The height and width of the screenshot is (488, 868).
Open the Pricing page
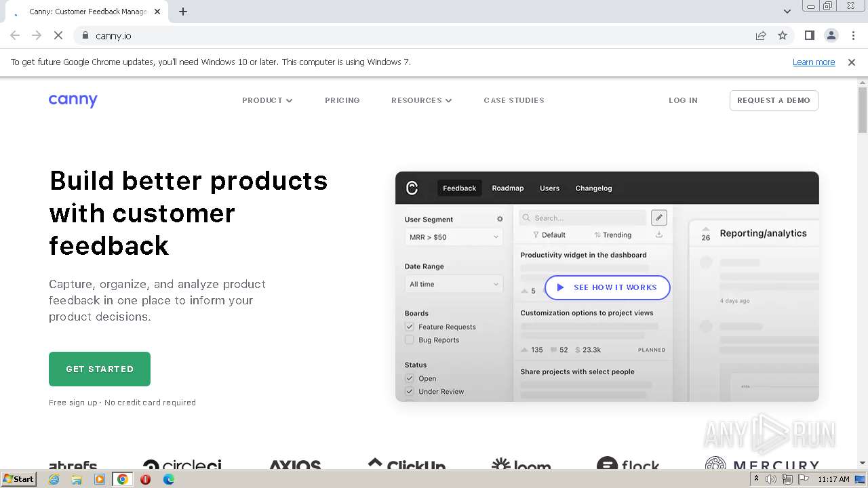pos(342,100)
